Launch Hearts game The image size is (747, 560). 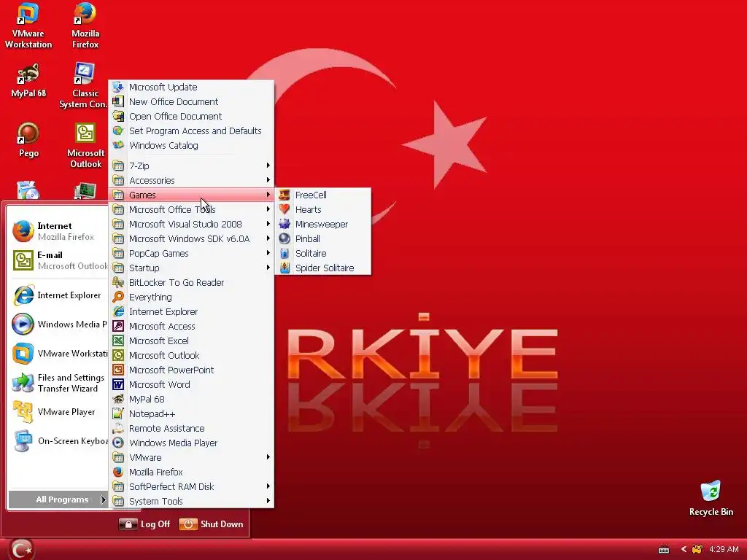pos(322,209)
